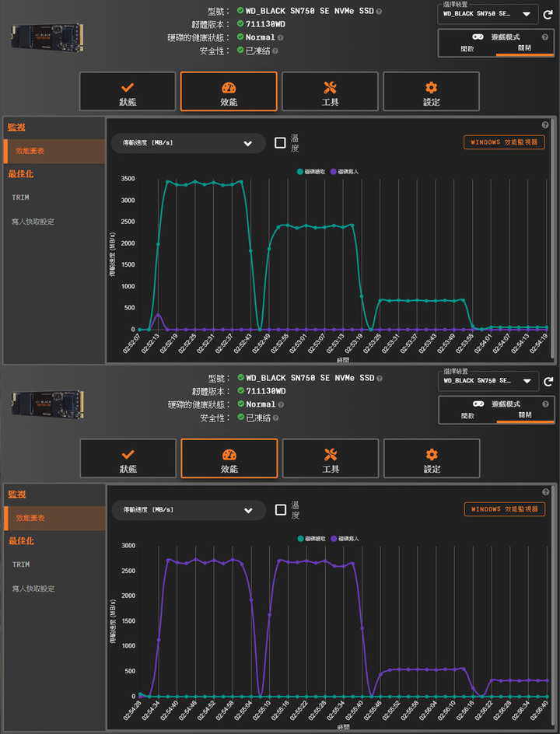Select 效能圖表 in the upper dashboard sidebar
The image size is (560, 734).
pos(54,151)
